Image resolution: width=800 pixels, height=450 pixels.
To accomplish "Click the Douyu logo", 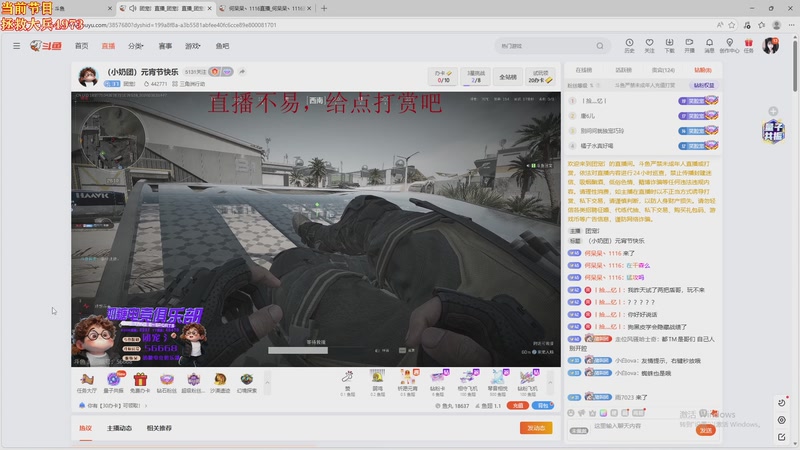I will point(46,46).
